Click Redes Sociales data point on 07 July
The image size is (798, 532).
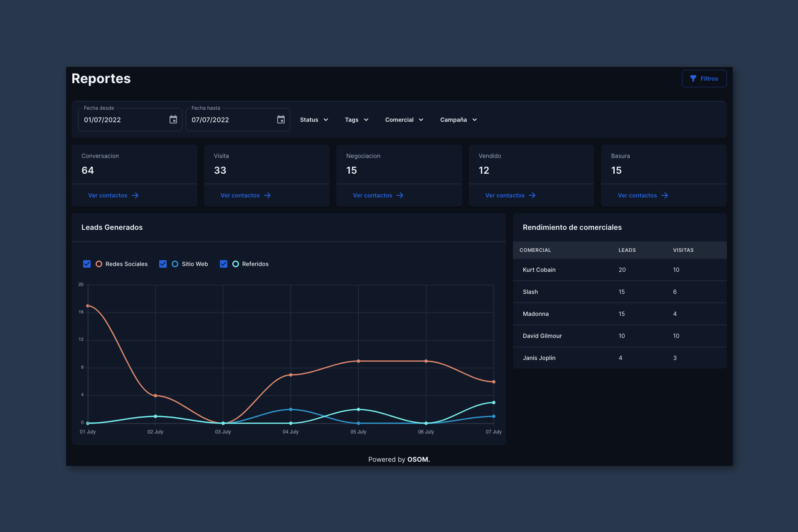(x=494, y=382)
